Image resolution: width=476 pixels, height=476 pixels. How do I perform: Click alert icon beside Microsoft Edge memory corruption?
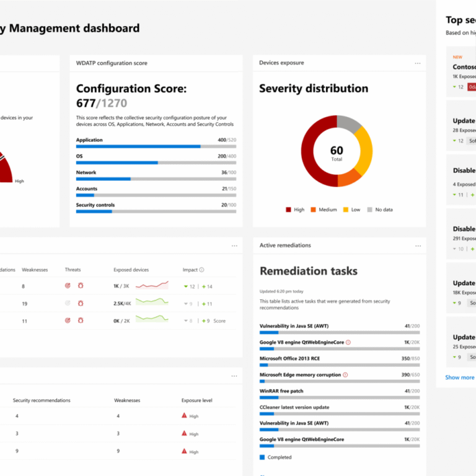tap(345, 375)
